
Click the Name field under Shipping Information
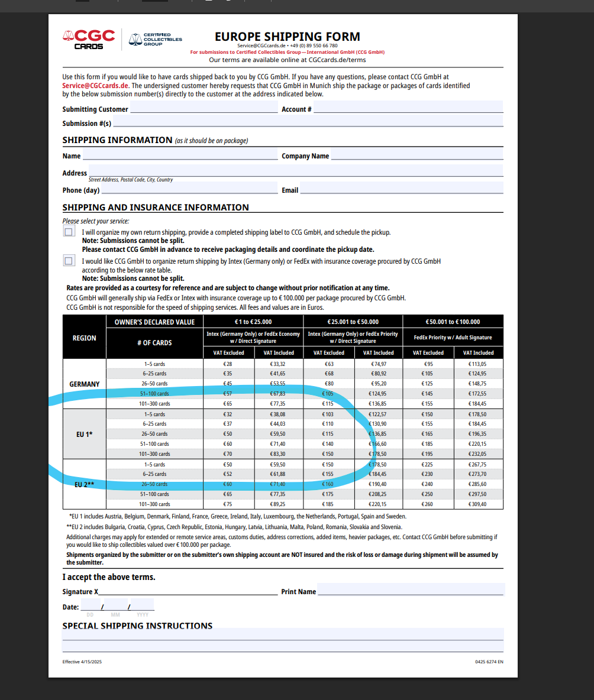(x=180, y=154)
